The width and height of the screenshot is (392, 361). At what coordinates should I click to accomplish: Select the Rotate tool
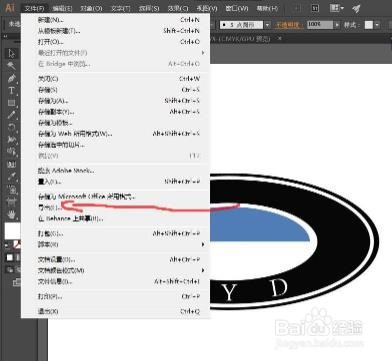(11, 127)
